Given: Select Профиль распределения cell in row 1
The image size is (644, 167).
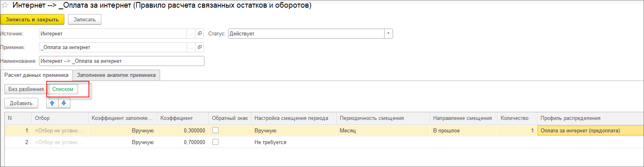Looking at the screenshot, I should (x=589, y=131).
